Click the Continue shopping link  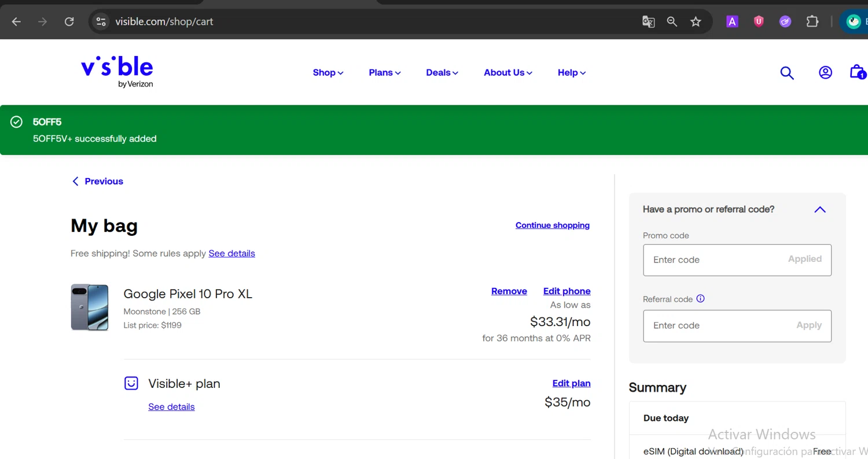552,225
